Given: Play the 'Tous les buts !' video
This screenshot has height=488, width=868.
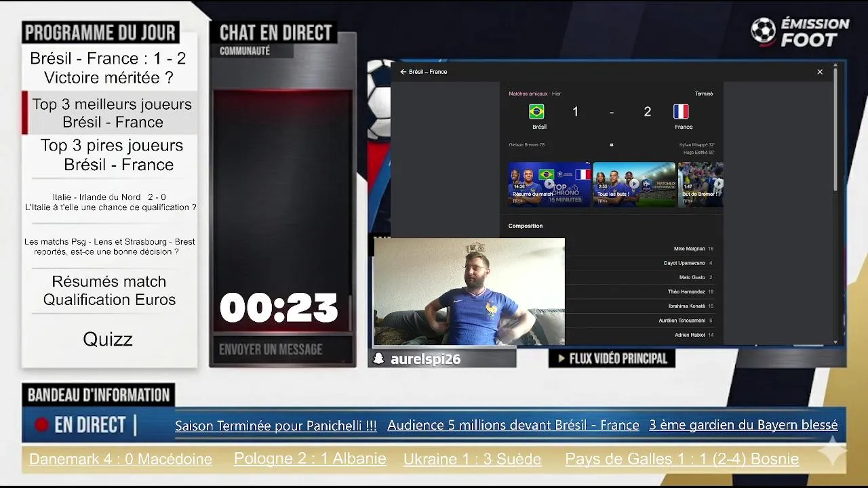Looking at the screenshot, I should coord(634,184).
